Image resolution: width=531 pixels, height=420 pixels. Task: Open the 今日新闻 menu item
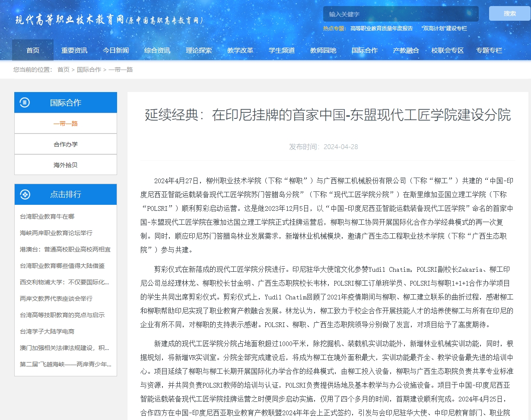(x=116, y=50)
